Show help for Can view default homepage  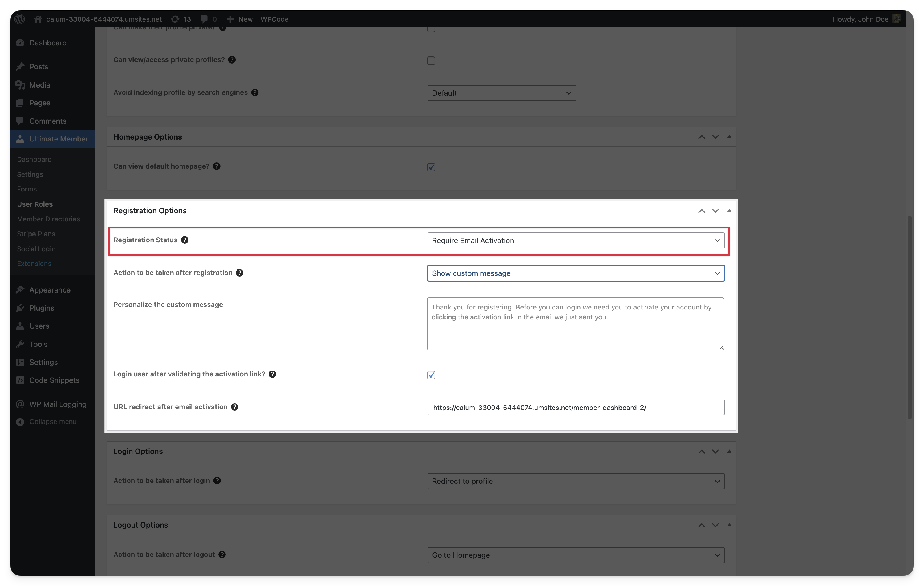[x=217, y=166]
